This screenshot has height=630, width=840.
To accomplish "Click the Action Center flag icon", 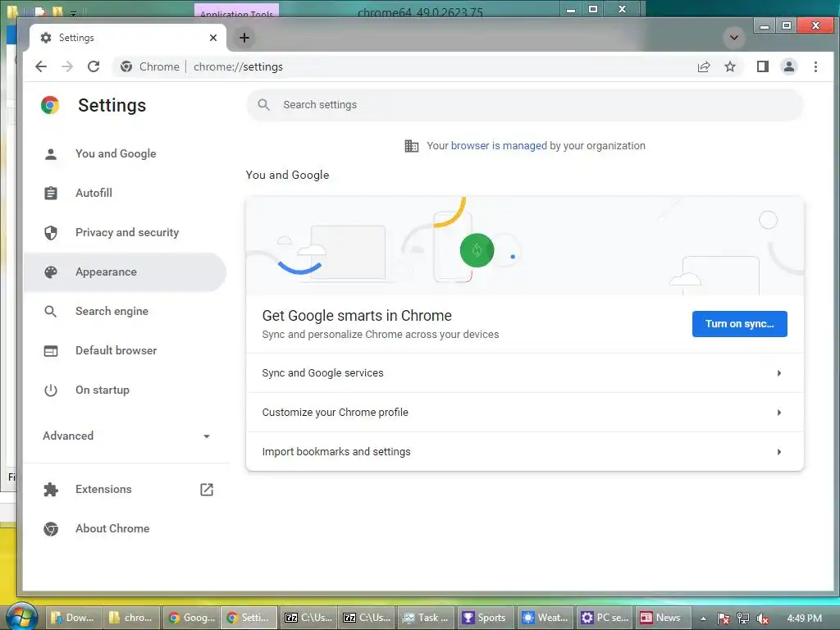I will click(x=724, y=619).
